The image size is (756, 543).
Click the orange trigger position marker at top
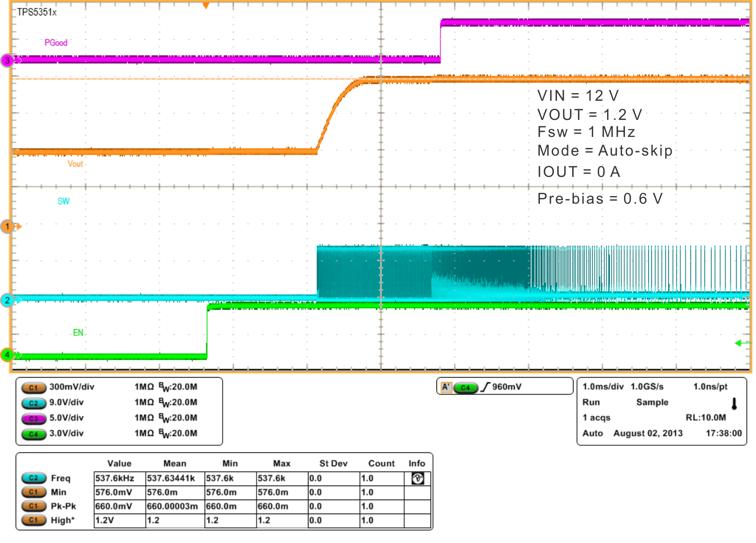pos(205,4)
